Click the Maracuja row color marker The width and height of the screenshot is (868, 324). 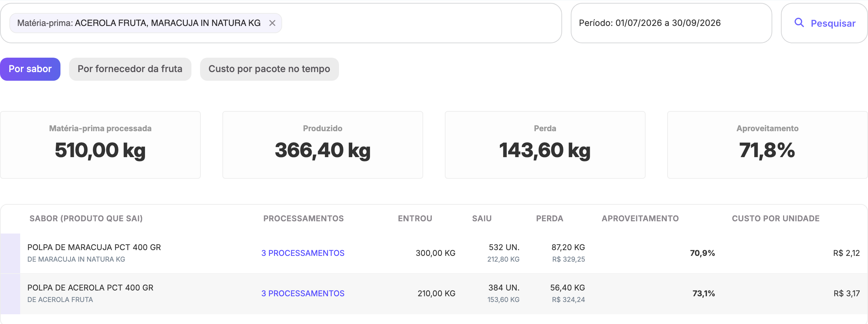click(x=10, y=253)
